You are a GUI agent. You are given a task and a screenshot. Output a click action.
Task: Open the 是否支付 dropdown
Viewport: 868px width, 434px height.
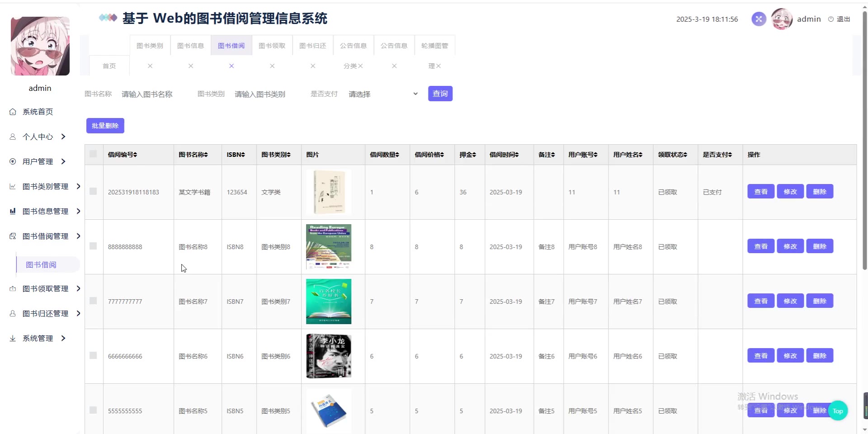[x=382, y=94]
